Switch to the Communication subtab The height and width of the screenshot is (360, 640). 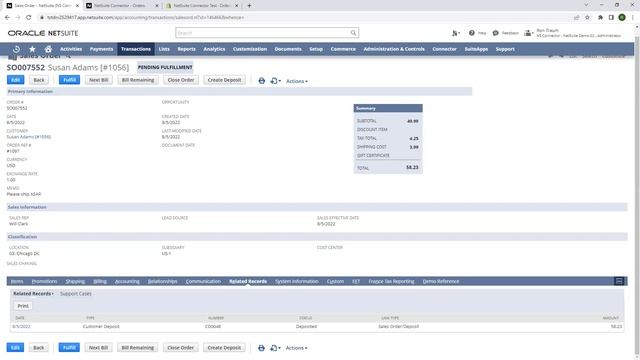point(203,281)
